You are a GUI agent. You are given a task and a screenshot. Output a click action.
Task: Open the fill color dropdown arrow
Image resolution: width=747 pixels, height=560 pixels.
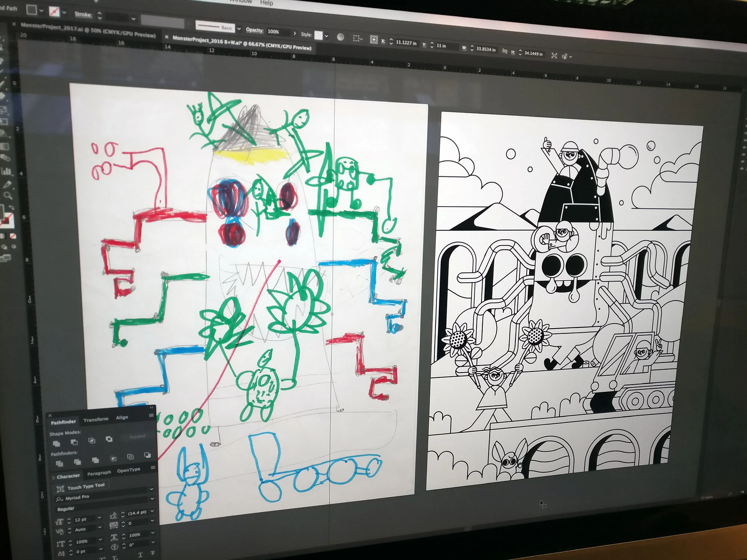[41, 10]
